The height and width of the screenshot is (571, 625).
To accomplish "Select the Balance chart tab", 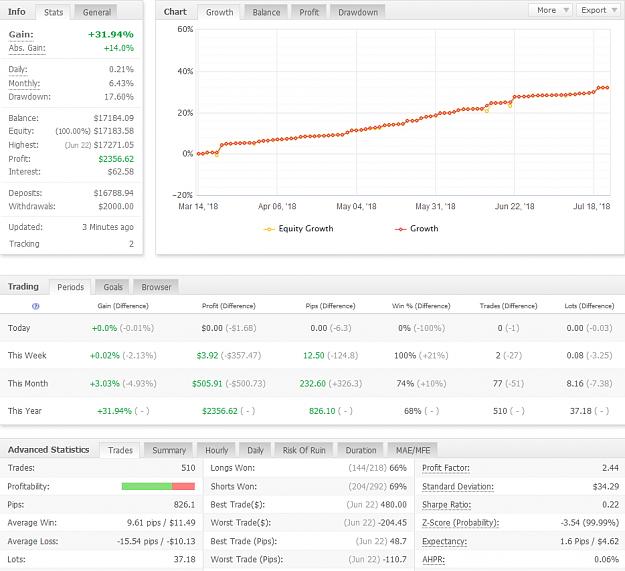I will click(266, 12).
